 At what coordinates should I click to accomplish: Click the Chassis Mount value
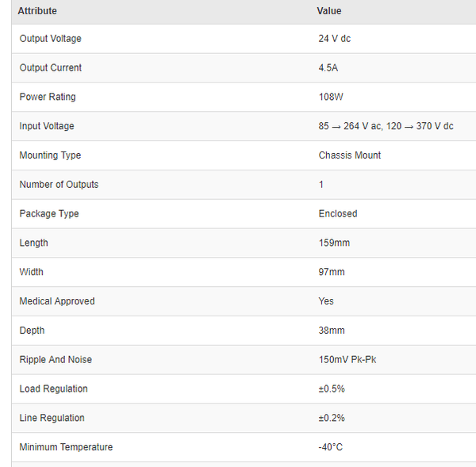[350, 155]
